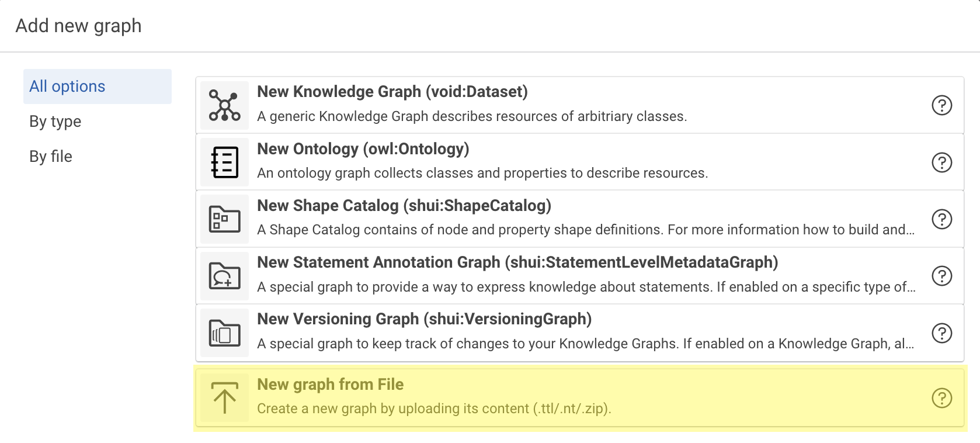This screenshot has width=980, height=443.
Task: Open help for New Statement Annotation Graph
Action: (x=942, y=275)
